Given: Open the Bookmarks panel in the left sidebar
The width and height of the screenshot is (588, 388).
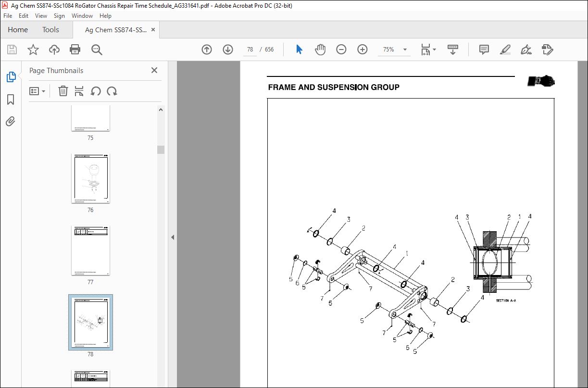Looking at the screenshot, I should click(11, 100).
